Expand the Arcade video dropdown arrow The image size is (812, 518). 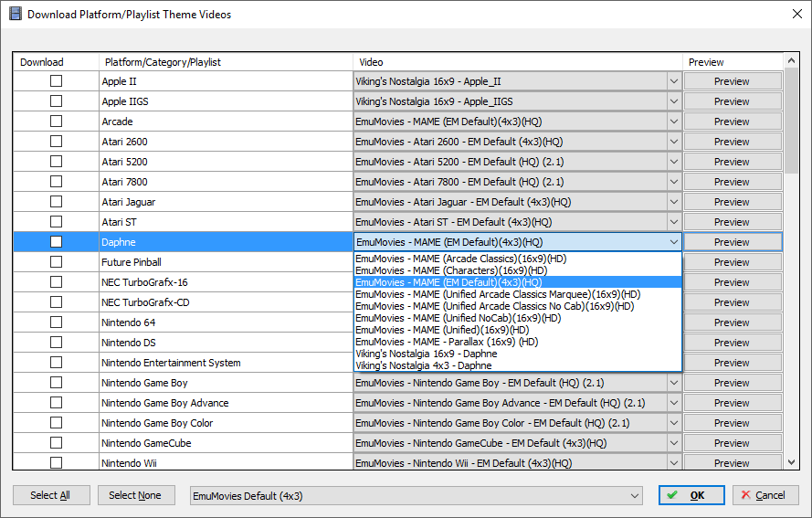tap(674, 122)
